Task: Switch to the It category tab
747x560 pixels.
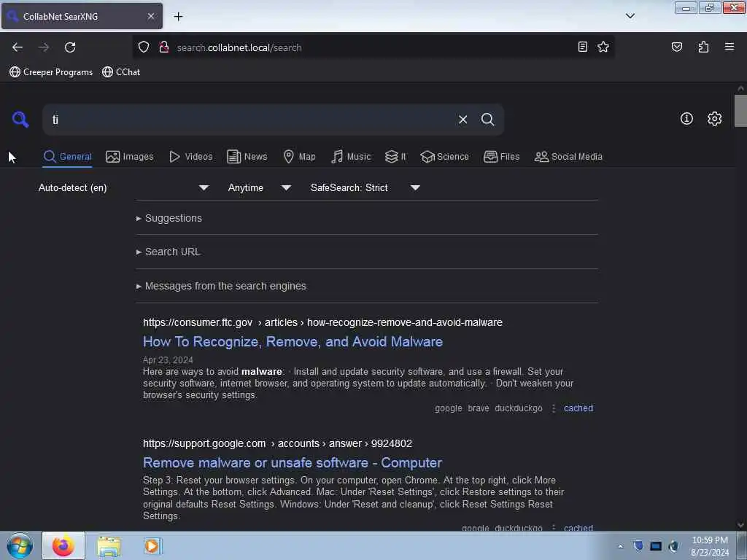Action: [395, 157]
